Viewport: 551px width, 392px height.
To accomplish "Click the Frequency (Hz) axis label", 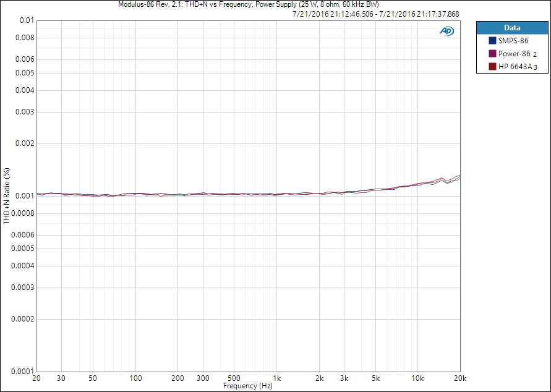I will 248,386.
